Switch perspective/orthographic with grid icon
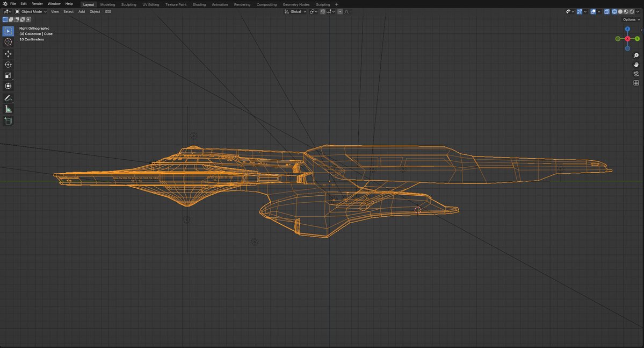Viewport: 644px width, 348px height. click(636, 83)
